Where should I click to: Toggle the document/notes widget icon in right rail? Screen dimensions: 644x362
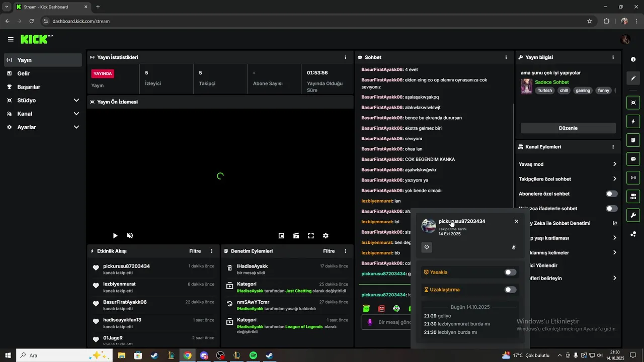pyautogui.click(x=633, y=140)
